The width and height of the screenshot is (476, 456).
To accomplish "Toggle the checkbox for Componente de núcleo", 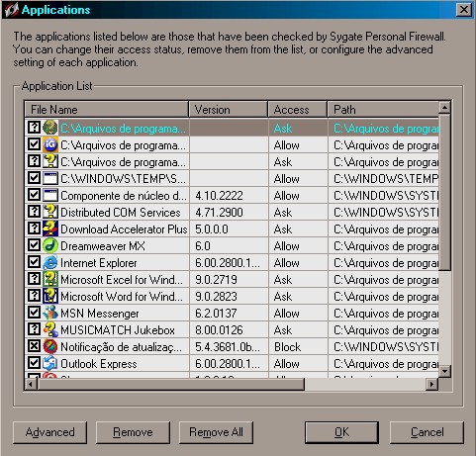I will [x=34, y=195].
